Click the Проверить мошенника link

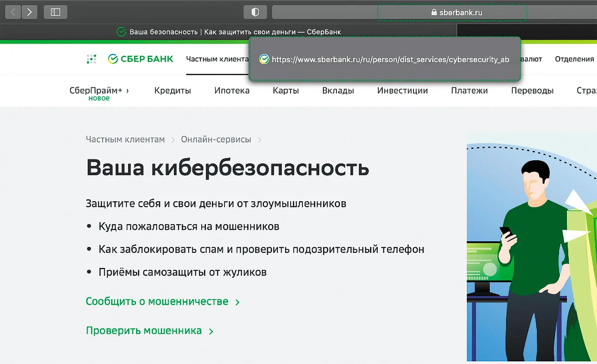point(149,330)
